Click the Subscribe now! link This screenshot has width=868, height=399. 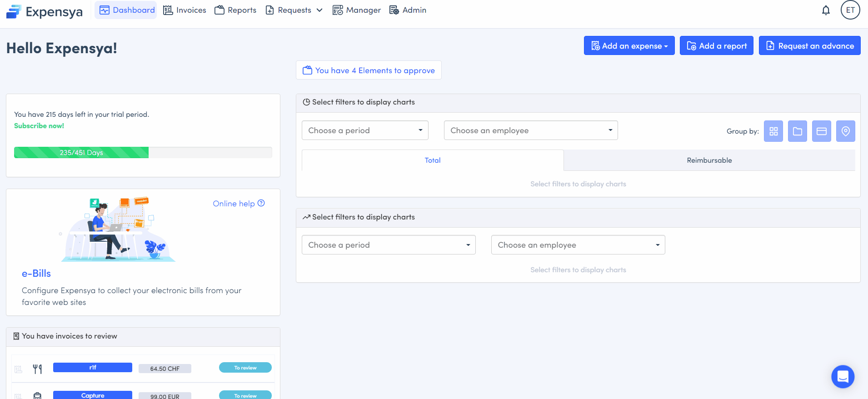[x=39, y=126]
